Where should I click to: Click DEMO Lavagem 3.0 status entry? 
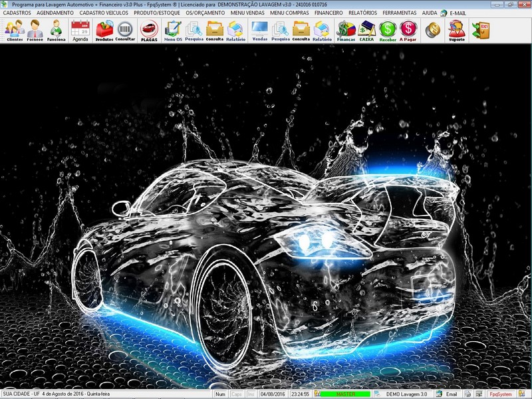[x=406, y=394]
